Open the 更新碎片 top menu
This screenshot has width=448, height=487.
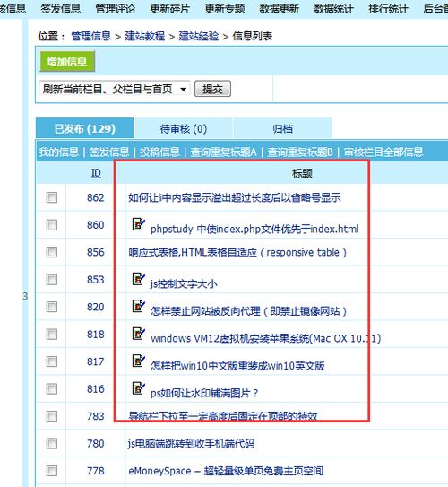point(169,8)
